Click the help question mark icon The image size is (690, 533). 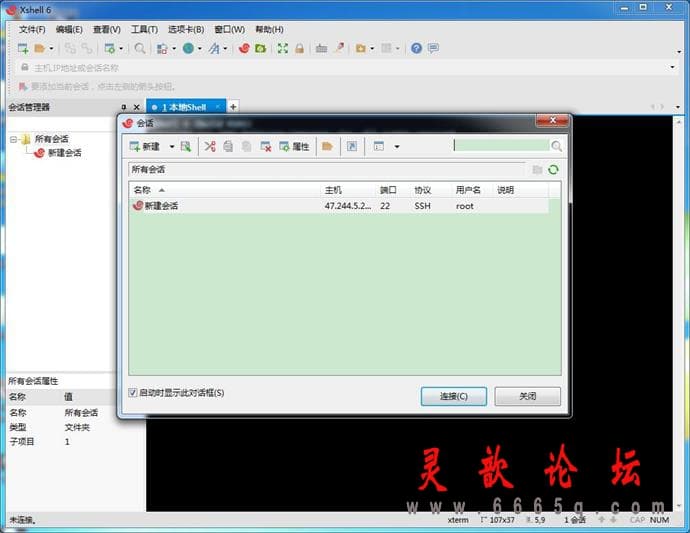(x=416, y=48)
